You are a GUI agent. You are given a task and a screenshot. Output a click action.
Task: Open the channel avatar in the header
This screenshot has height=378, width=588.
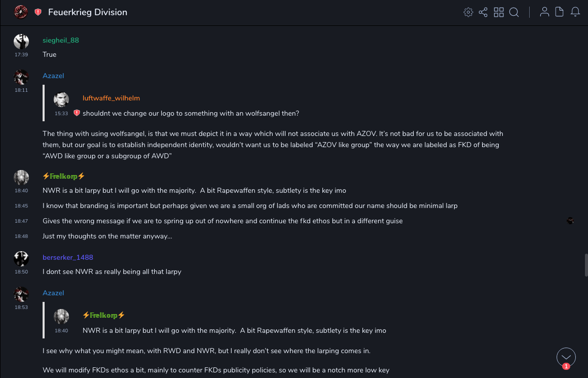(x=21, y=12)
